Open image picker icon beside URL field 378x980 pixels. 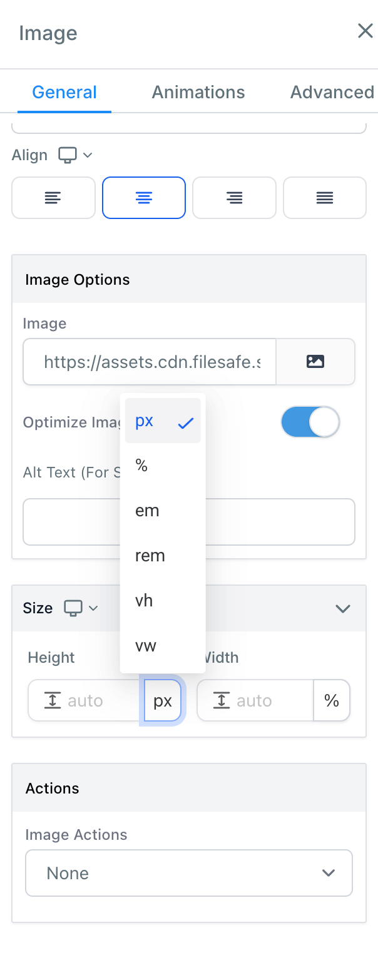point(315,362)
